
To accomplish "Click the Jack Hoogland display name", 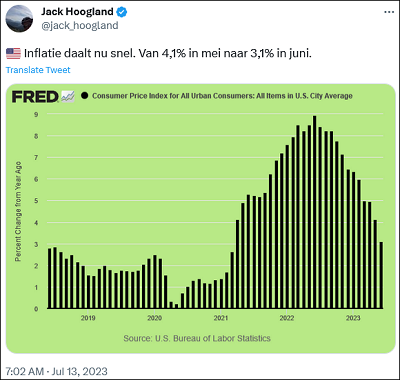I will tap(77, 12).
